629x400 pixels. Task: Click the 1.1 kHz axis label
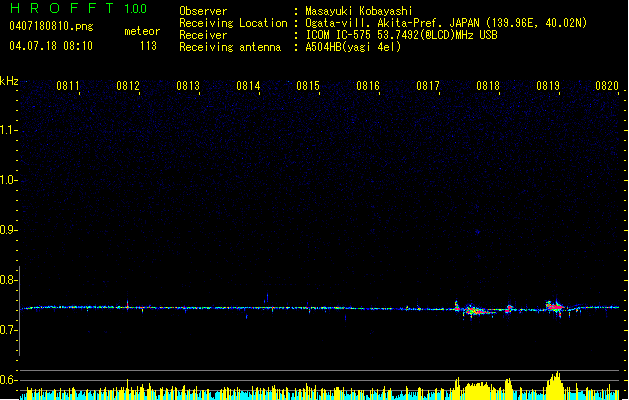click(9, 130)
